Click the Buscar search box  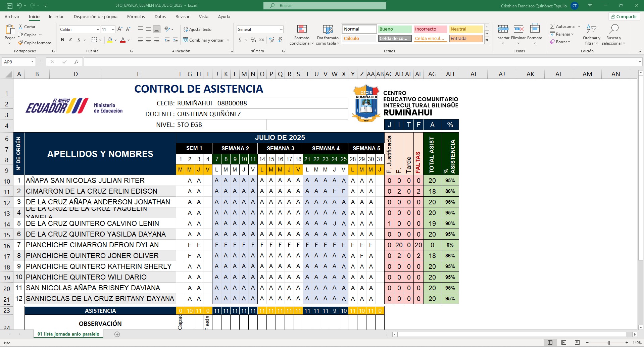(325, 6)
